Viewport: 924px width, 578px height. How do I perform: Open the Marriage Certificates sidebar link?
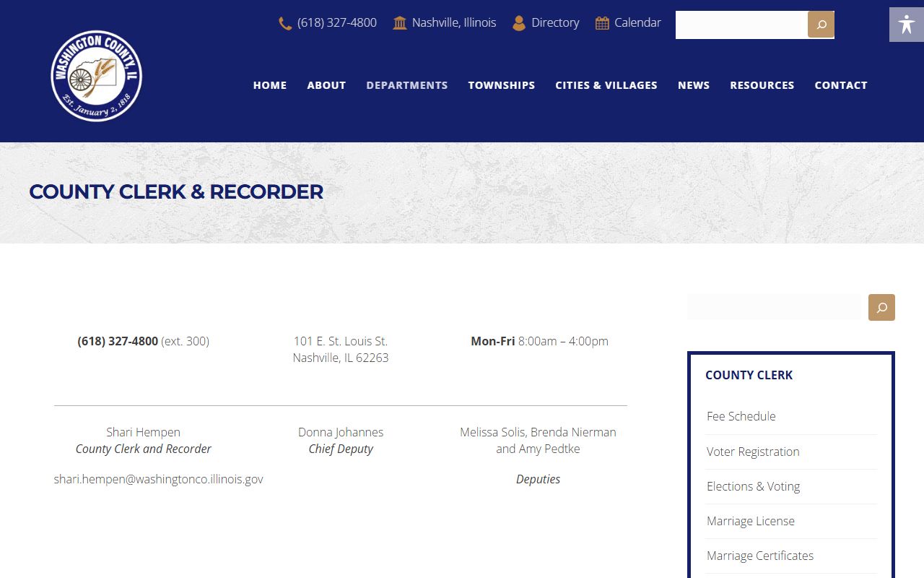pos(760,556)
